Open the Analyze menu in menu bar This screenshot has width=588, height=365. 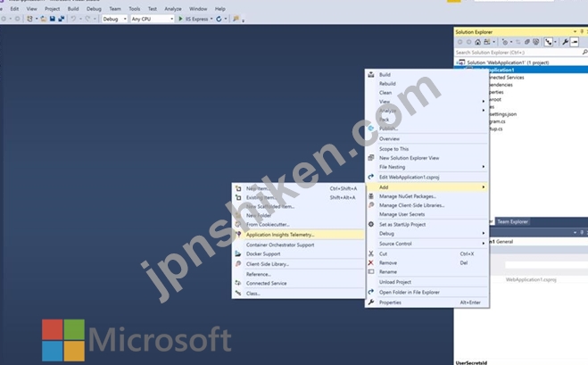coord(173,9)
